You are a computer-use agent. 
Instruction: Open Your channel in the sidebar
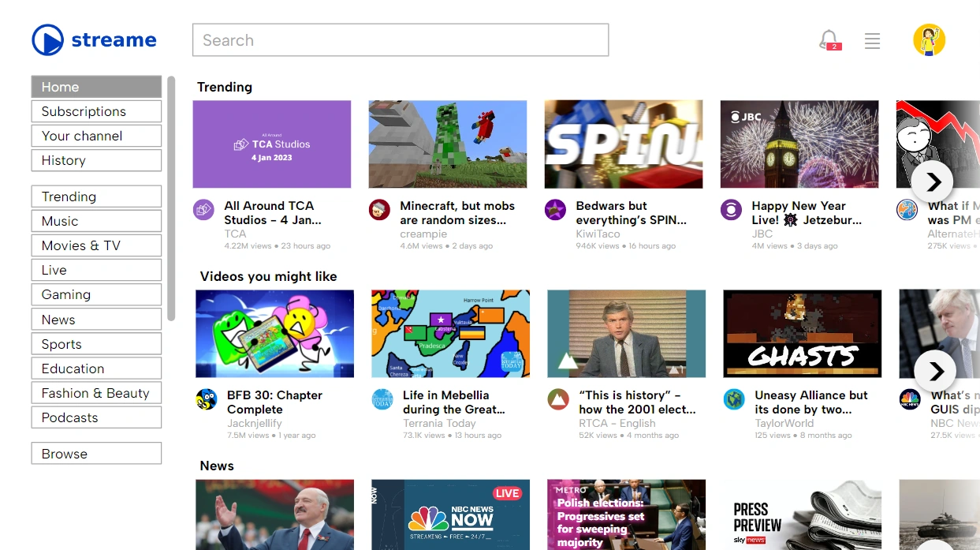96,136
